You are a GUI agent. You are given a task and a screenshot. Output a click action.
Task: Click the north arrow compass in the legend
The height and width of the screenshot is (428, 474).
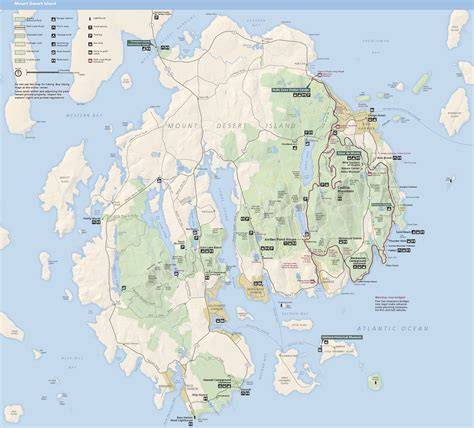pyautogui.click(x=18, y=72)
